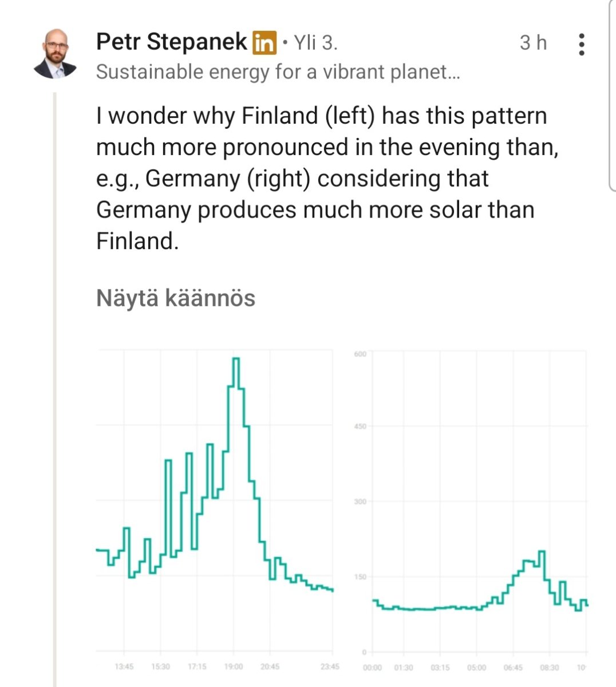Click the grey comment thread line on the left

pyautogui.click(x=55, y=389)
